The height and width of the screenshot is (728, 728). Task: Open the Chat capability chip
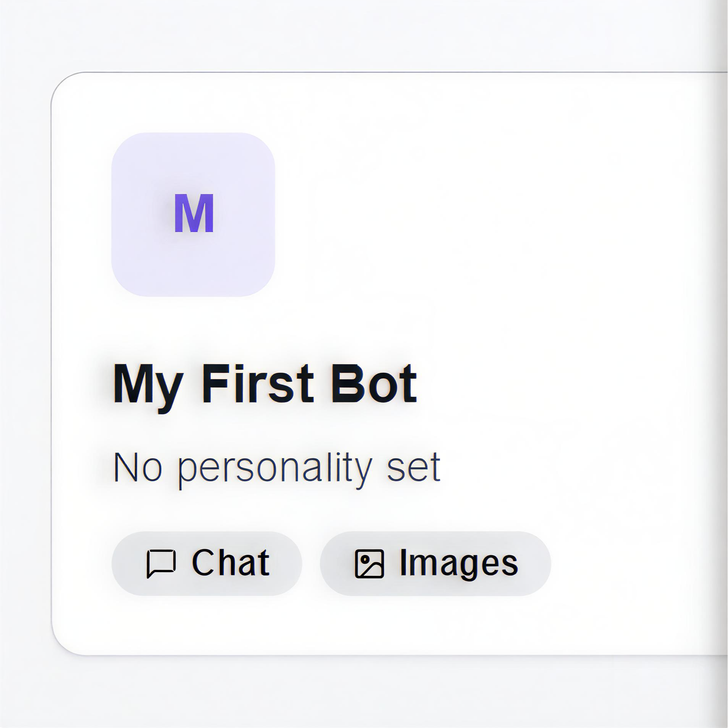click(x=206, y=563)
